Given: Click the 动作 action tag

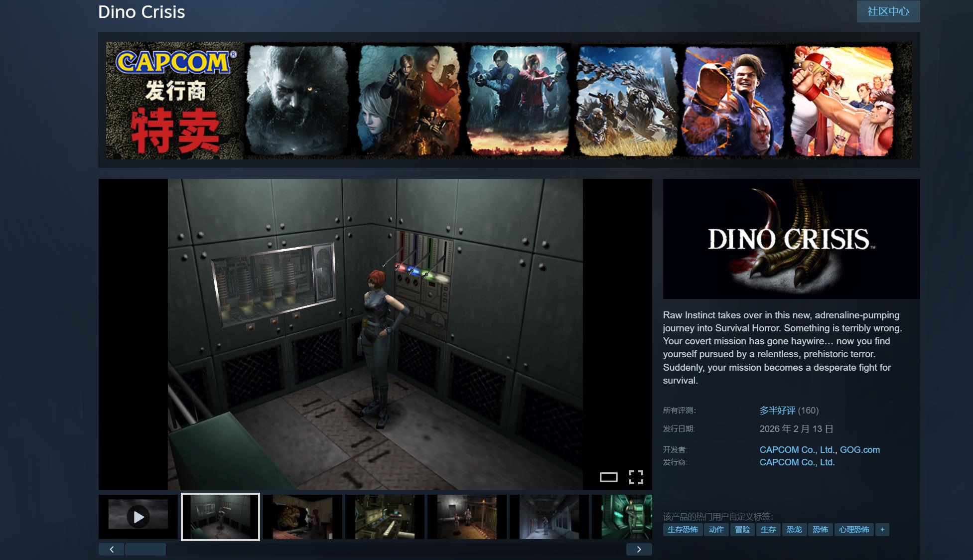Looking at the screenshot, I should 716,530.
